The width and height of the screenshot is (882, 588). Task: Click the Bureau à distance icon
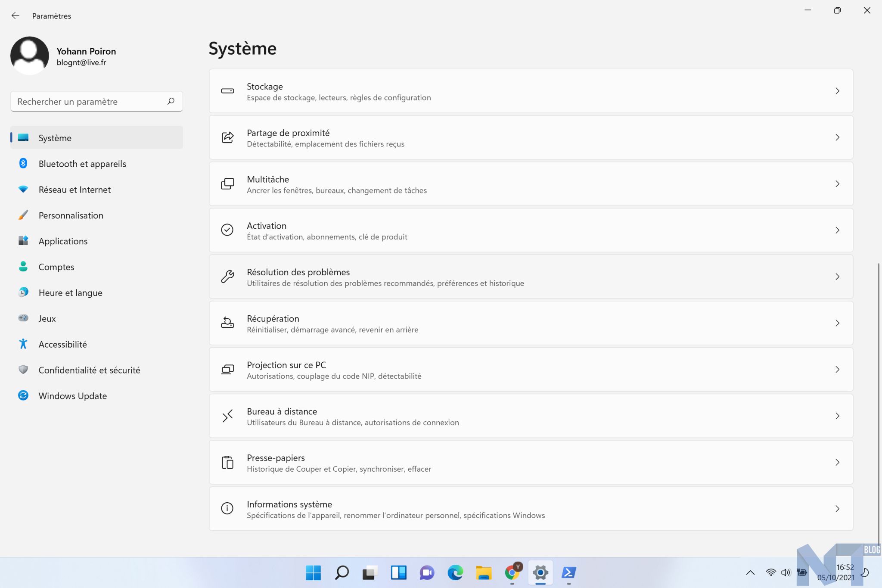point(227,416)
